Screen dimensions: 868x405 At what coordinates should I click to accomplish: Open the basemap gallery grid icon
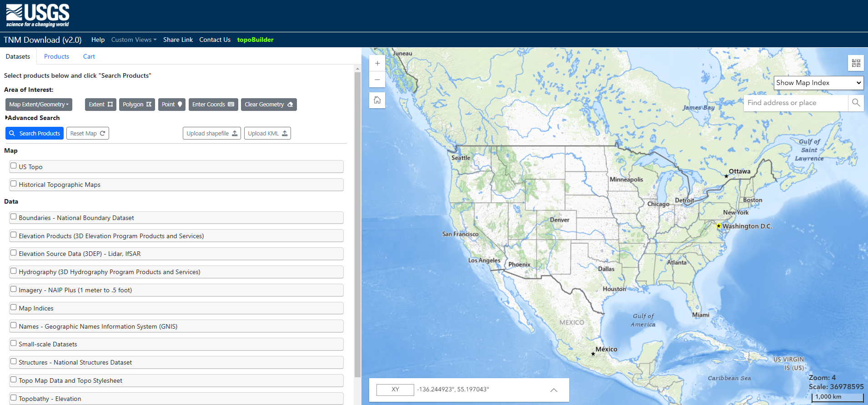click(856, 63)
